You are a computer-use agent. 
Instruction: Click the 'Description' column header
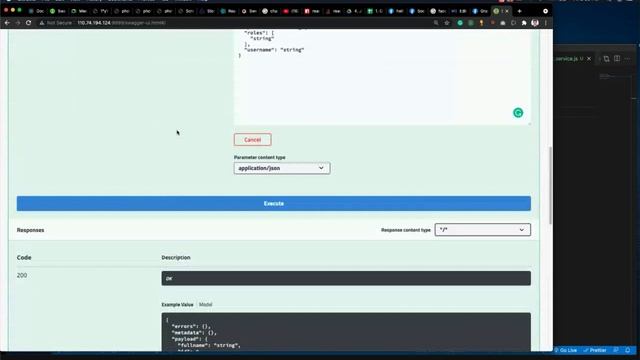point(176,258)
